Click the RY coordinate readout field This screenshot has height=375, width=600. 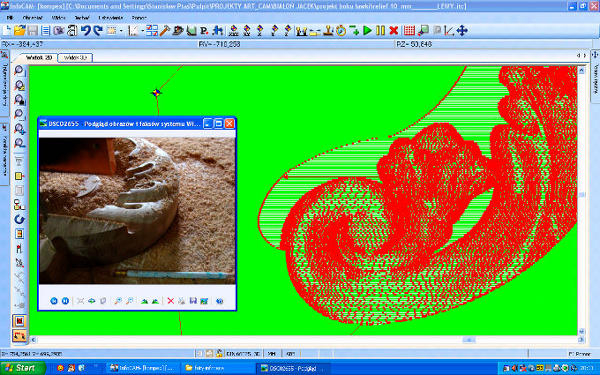click(295, 44)
